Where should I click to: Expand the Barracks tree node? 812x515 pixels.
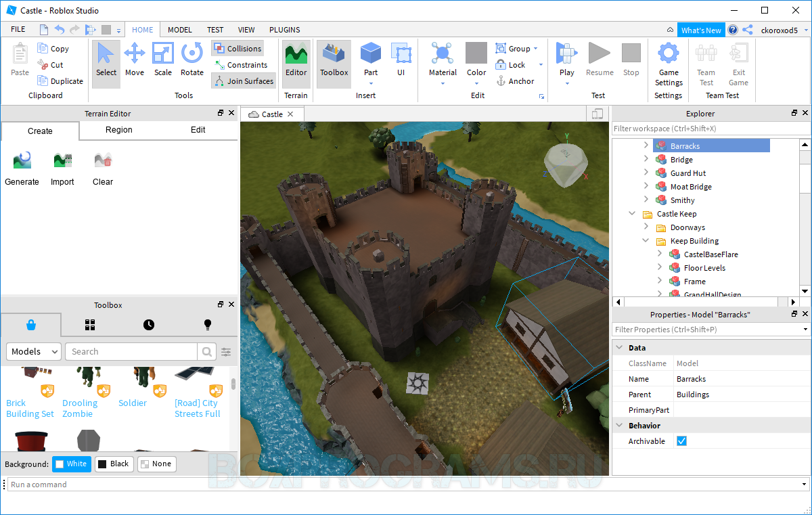(x=646, y=146)
